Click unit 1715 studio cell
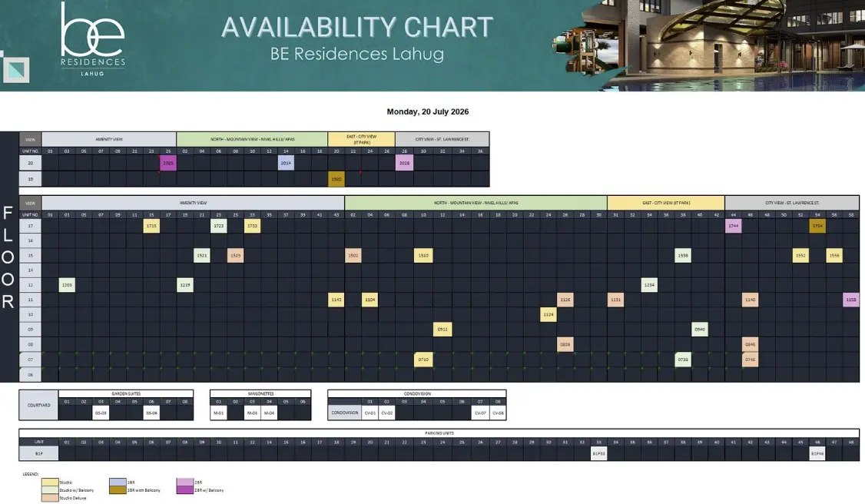Viewport: 865px width, 504px height. click(x=151, y=226)
